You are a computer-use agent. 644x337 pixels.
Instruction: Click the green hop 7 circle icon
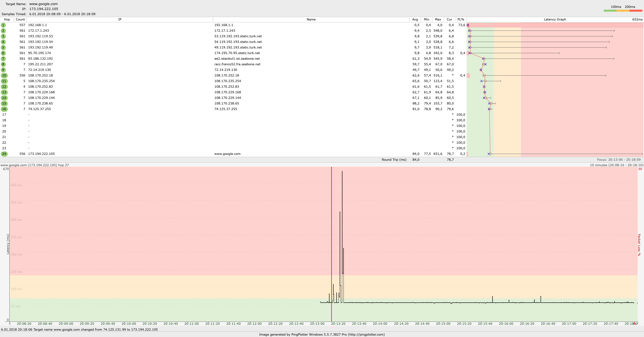(3, 59)
